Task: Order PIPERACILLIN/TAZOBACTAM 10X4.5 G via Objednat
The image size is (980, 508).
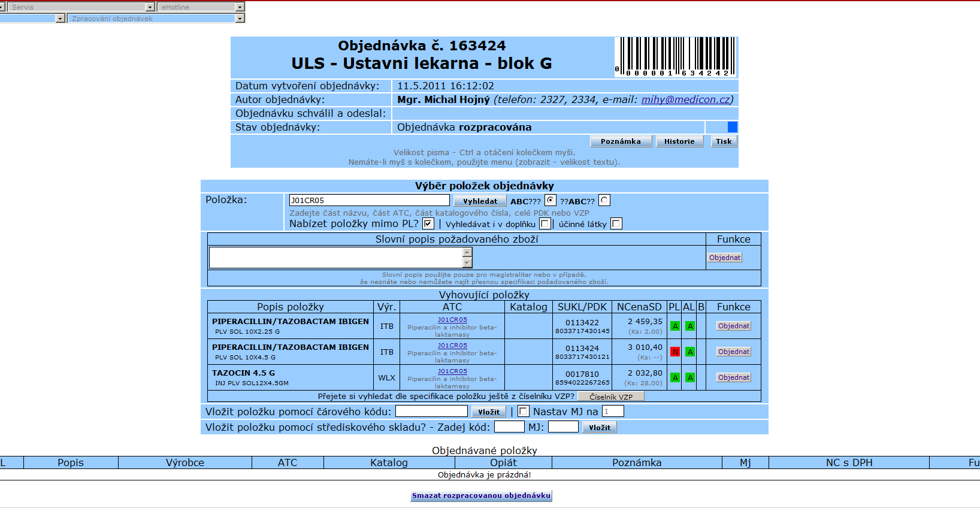Action: click(734, 352)
